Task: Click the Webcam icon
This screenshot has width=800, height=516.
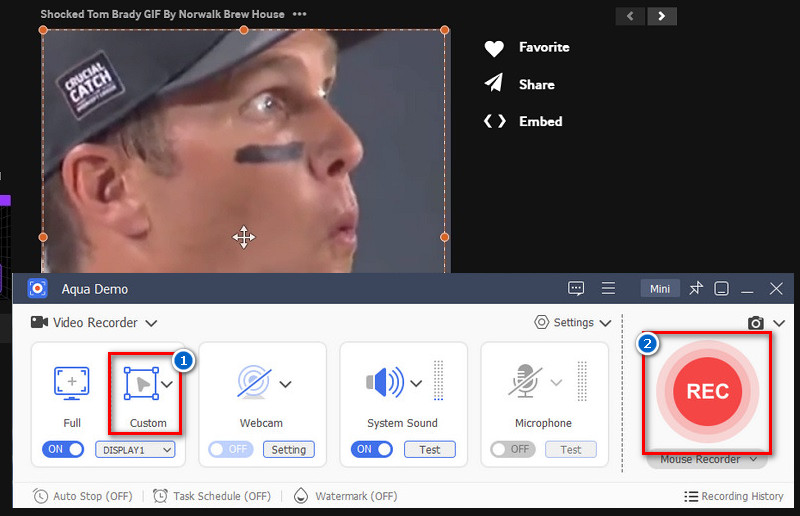Action: [254, 383]
